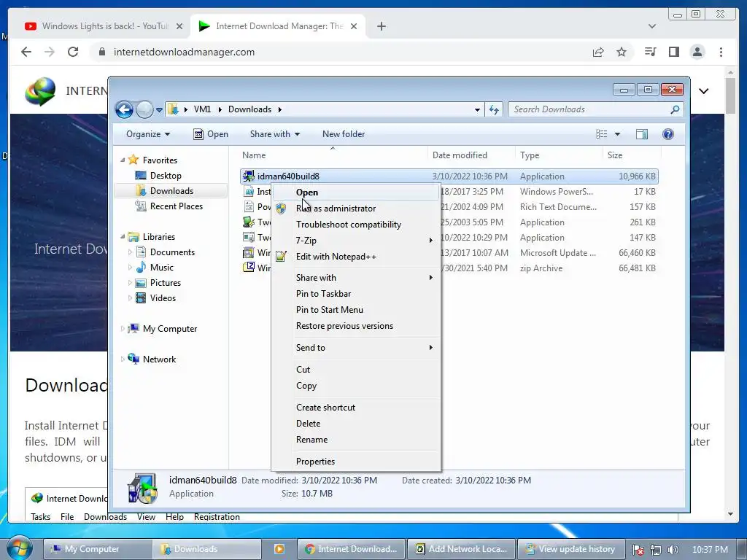The image size is (747, 560).
Task: Open My Computer taskbar button
Action: [98, 549]
